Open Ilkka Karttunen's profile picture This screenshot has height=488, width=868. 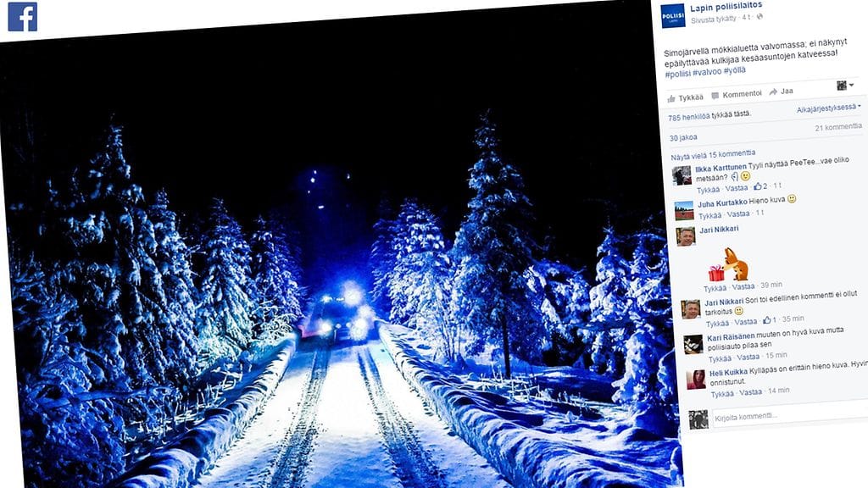(682, 175)
